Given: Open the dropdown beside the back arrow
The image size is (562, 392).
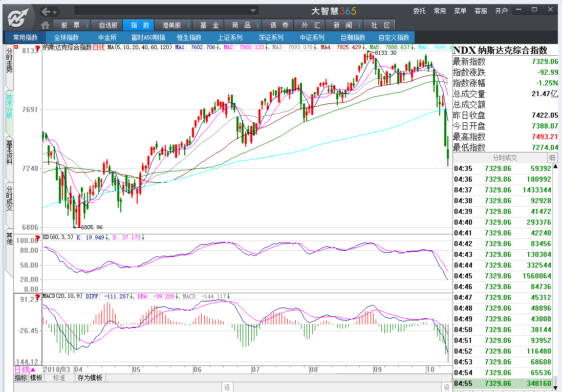Looking at the screenshot, I should click(x=55, y=13).
